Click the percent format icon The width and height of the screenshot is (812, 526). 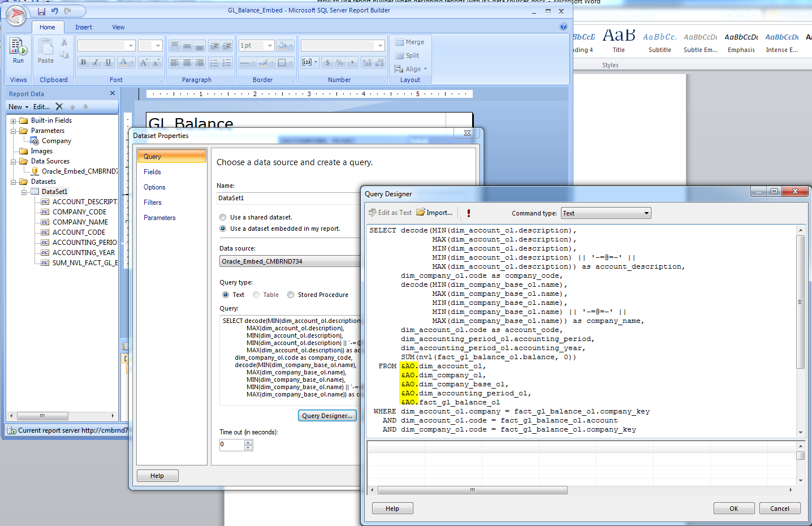(x=339, y=62)
